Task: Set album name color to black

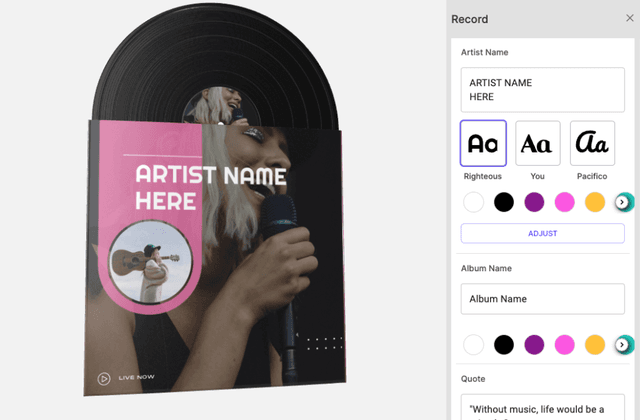Action: (504, 345)
